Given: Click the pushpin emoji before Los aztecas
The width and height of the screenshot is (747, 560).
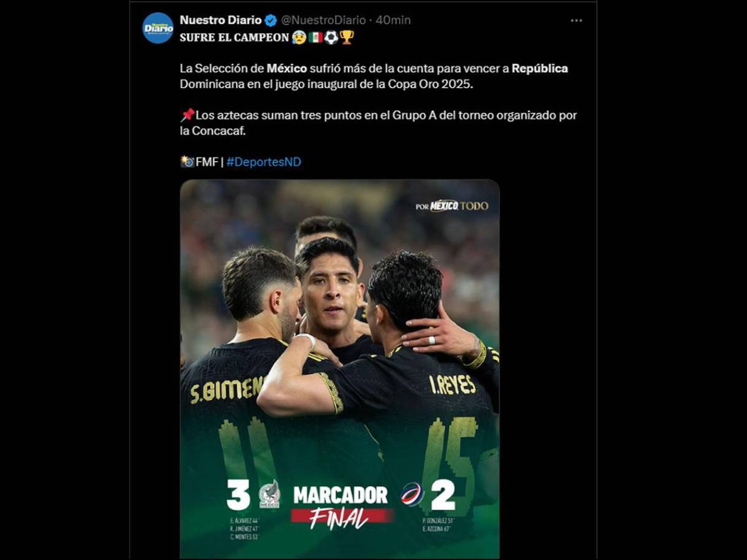Looking at the screenshot, I should [187, 115].
